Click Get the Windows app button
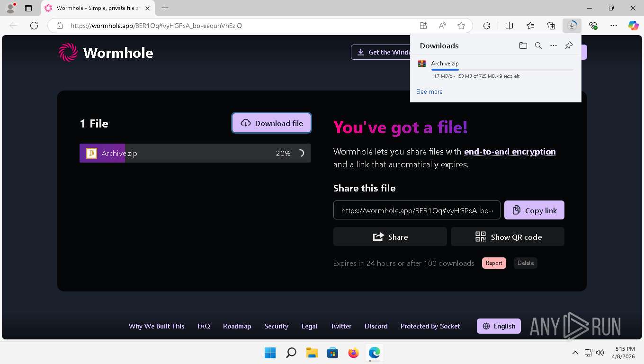The height and width of the screenshot is (364, 644). click(381, 52)
